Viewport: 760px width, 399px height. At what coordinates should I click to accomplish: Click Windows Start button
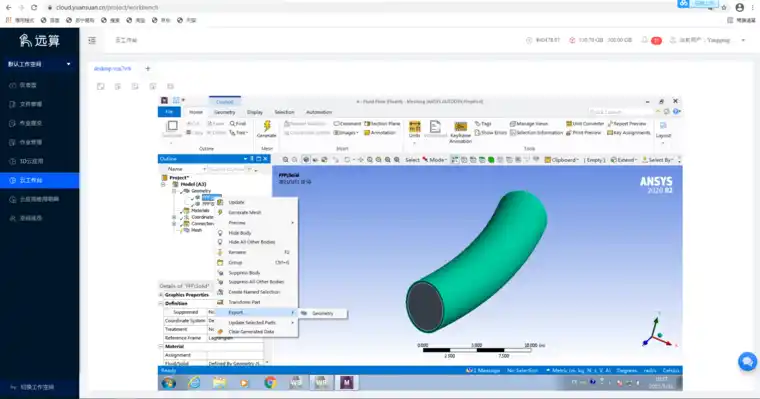pyautogui.click(x=169, y=383)
